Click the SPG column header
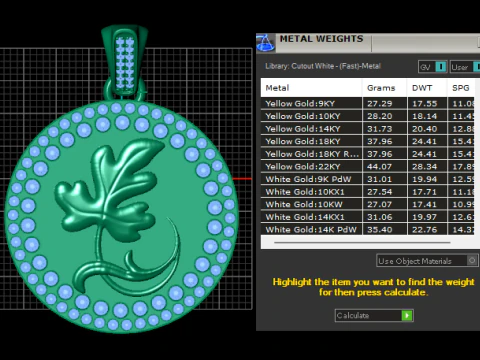 (x=461, y=88)
